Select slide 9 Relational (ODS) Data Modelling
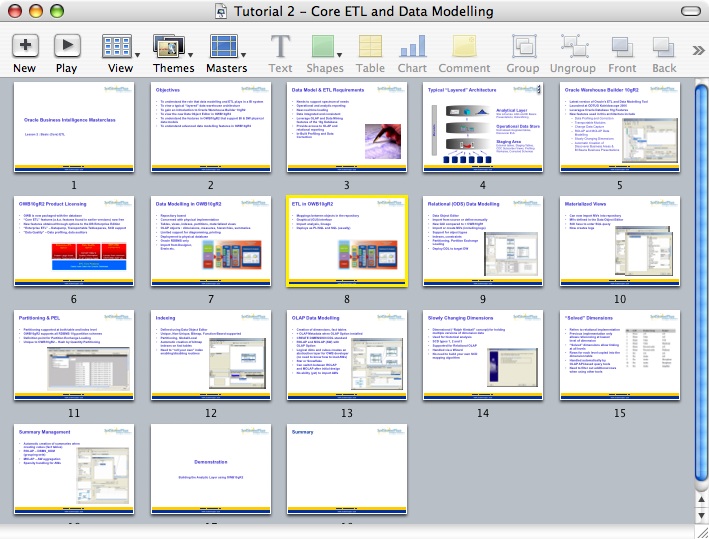709x539 pixels. pyautogui.click(x=483, y=241)
